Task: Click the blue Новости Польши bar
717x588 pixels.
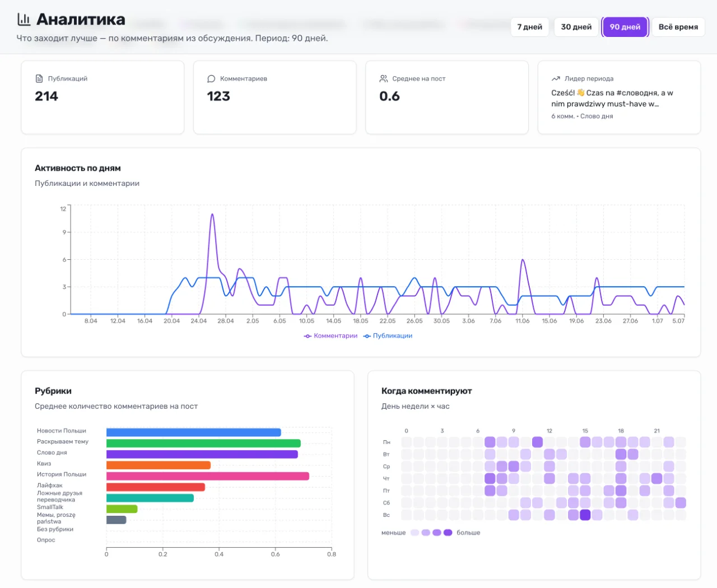Action: click(x=194, y=432)
